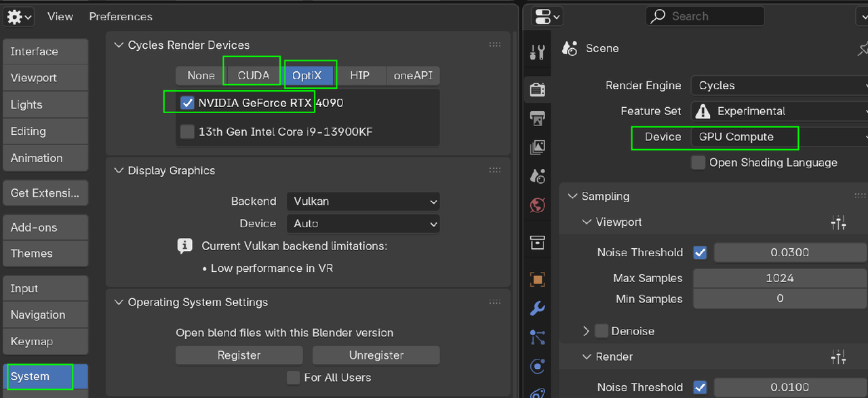Open the Particle properties tab
This screenshot has height=398, width=868.
[x=537, y=337]
